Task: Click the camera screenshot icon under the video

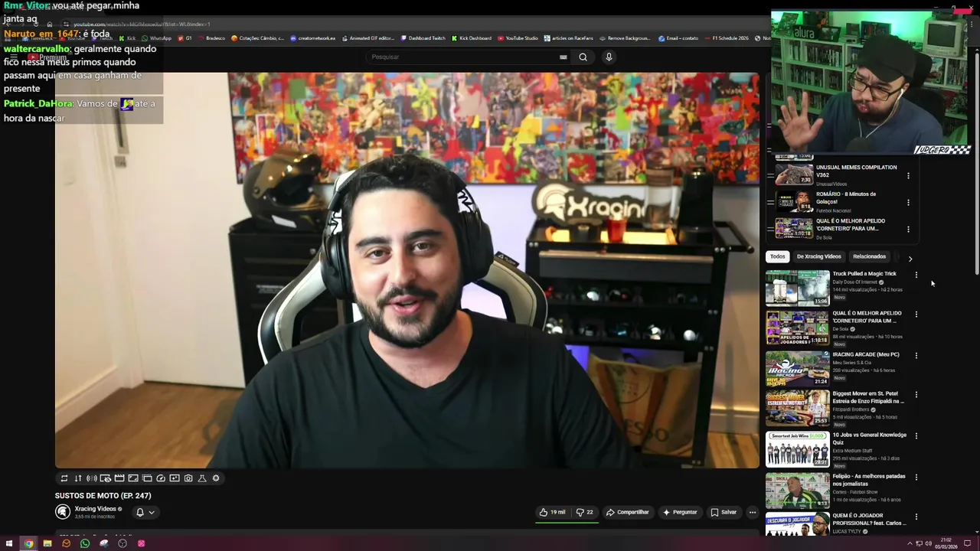Action: (x=188, y=478)
